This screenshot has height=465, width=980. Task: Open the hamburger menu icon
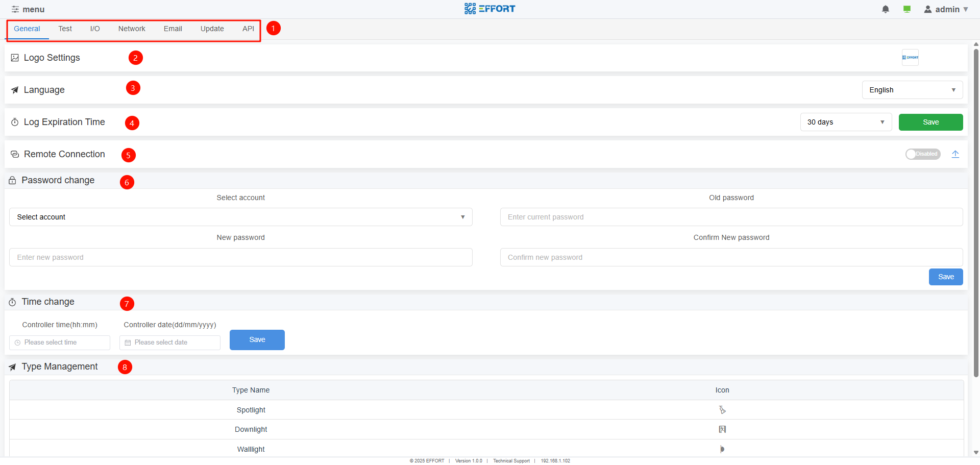click(x=15, y=9)
